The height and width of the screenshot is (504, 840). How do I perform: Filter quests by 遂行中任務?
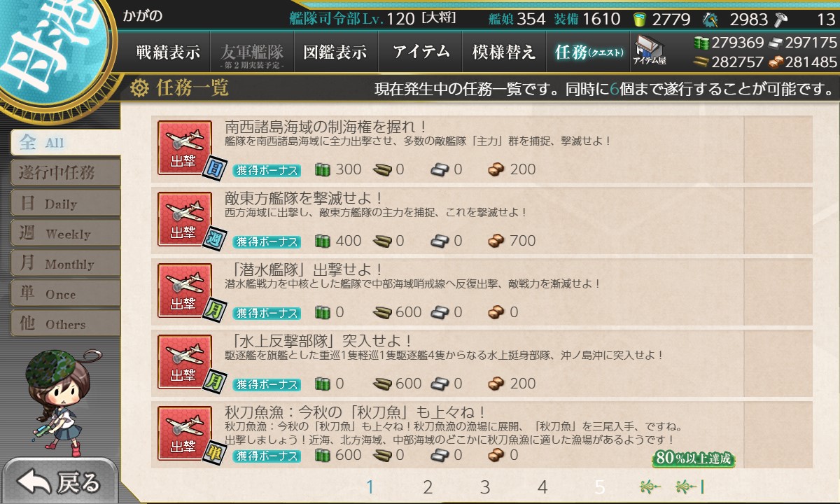pos(65,173)
